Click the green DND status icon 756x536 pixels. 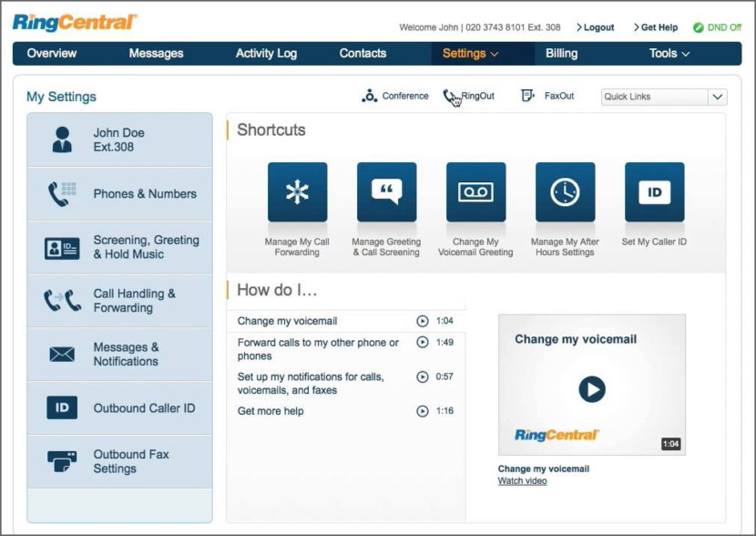coord(698,27)
